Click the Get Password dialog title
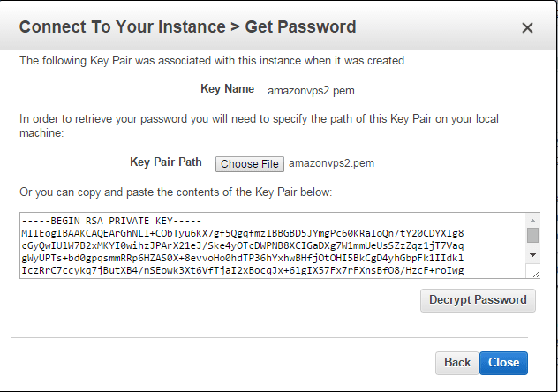This screenshot has height=392, width=558. coord(187,27)
